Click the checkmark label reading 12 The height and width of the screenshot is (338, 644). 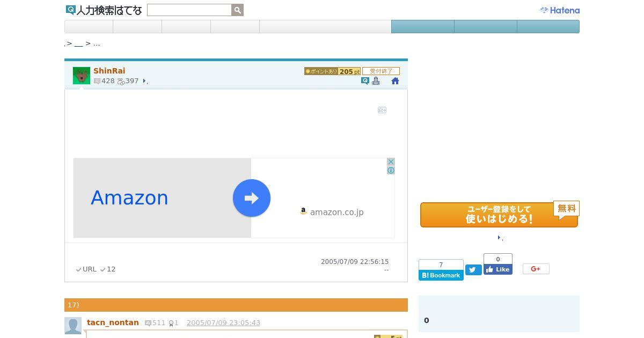click(108, 269)
